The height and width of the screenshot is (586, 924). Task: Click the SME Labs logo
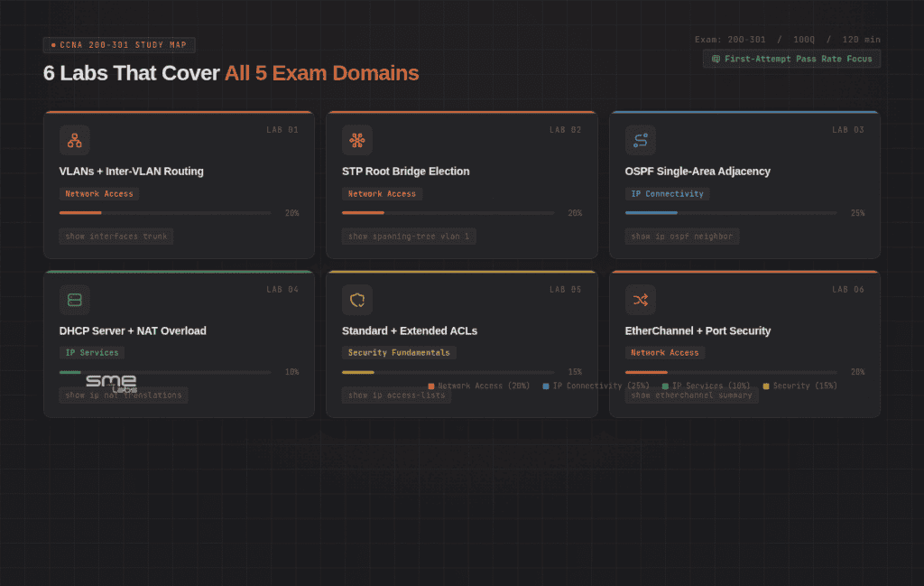[111, 384]
